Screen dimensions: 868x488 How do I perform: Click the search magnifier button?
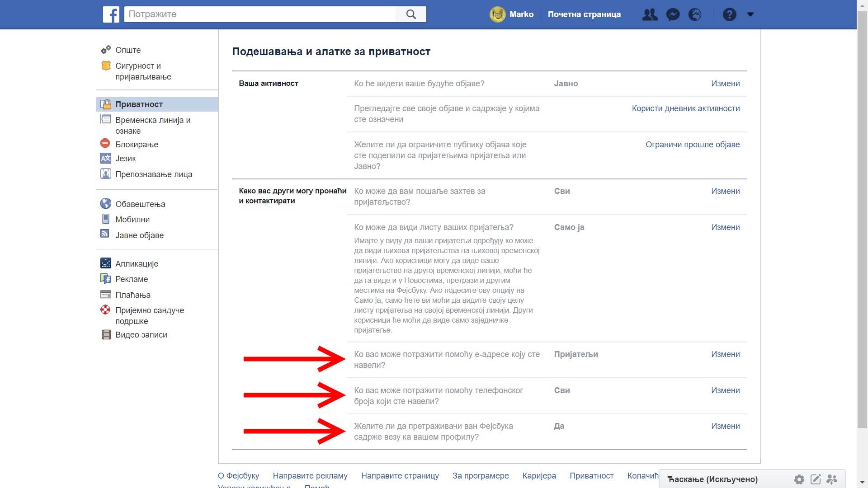(410, 14)
